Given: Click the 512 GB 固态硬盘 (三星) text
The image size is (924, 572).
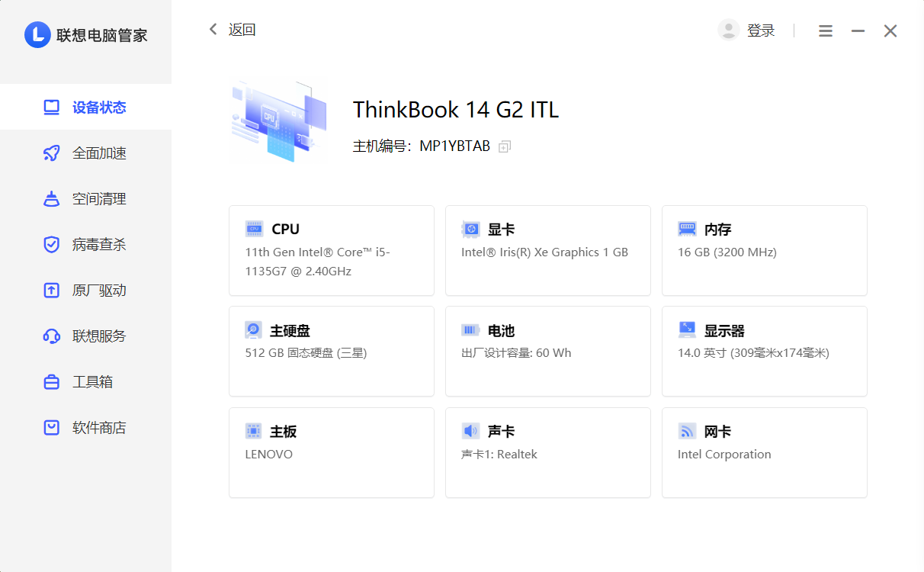Looking at the screenshot, I should pyautogui.click(x=306, y=353).
